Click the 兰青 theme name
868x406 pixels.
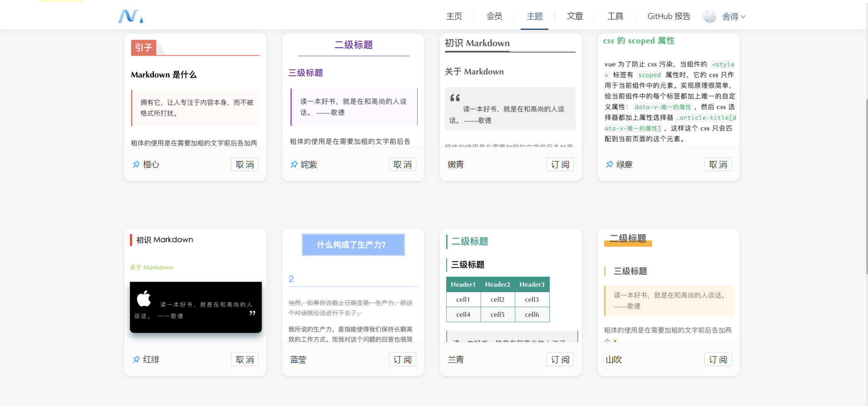(456, 359)
